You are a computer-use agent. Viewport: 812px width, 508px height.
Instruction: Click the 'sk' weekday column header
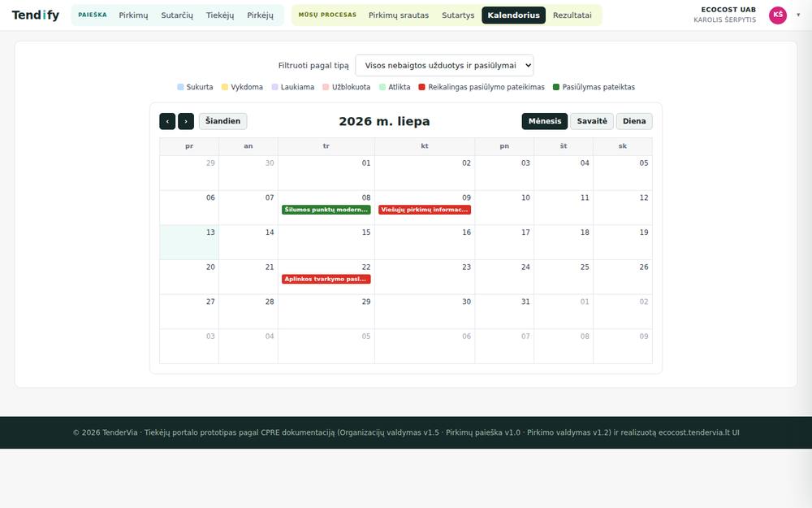click(623, 146)
